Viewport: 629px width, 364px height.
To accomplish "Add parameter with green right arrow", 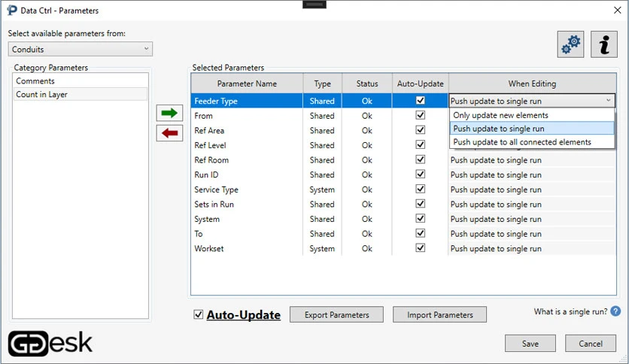I will click(x=169, y=113).
